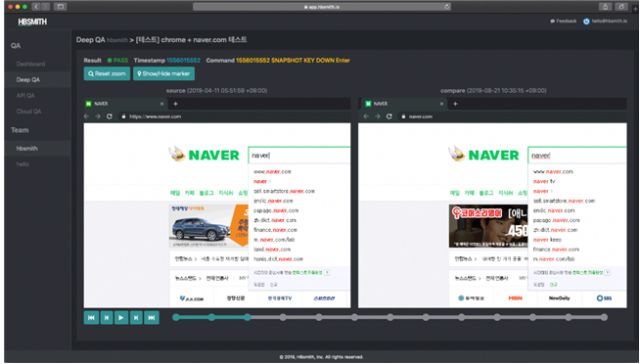Click the car advertisement banner in source snapshot
The height and width of the screenshot is (364, 640).
click(209, 226)
